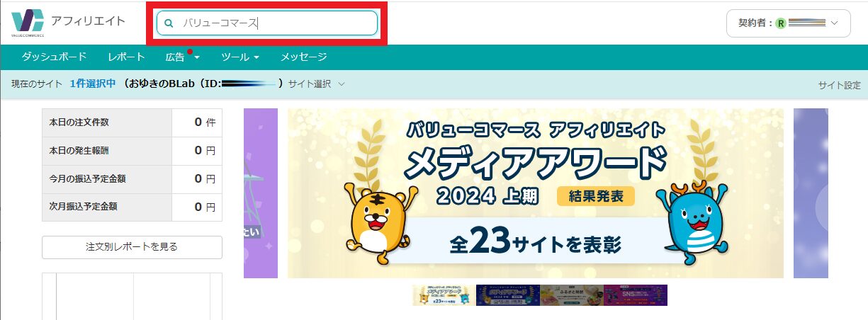Click the red notification dot beside 広告
Image resolution: width=868 pixels, height=320 pixels.
pos(191,51)
